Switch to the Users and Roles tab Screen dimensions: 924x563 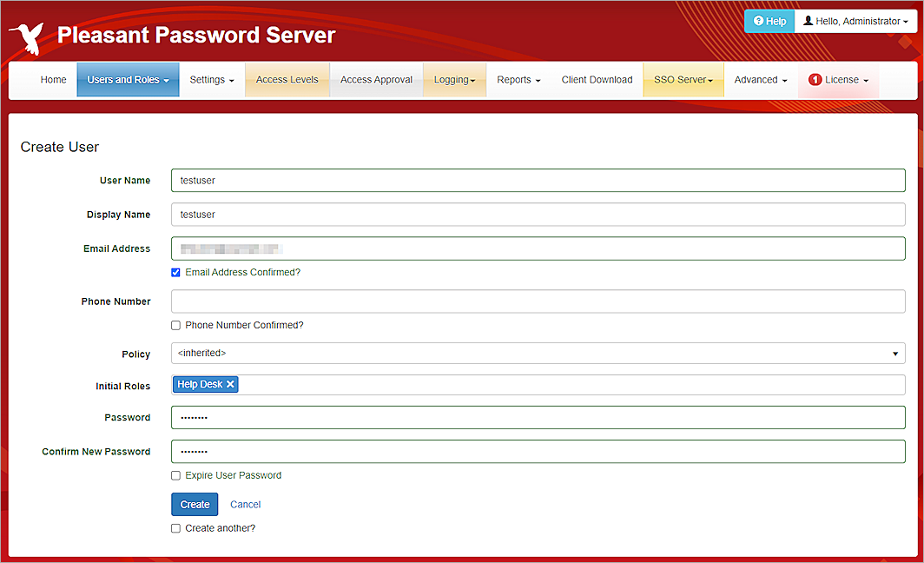coord(128,79)
